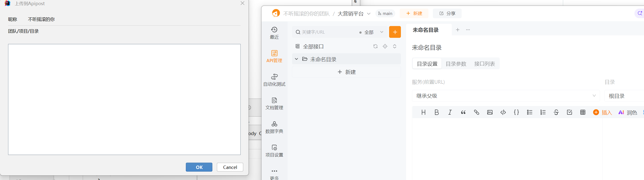This screenshot has height=180, width=644.
Task: Click the 分享 share button
Action: click(447, 14)
